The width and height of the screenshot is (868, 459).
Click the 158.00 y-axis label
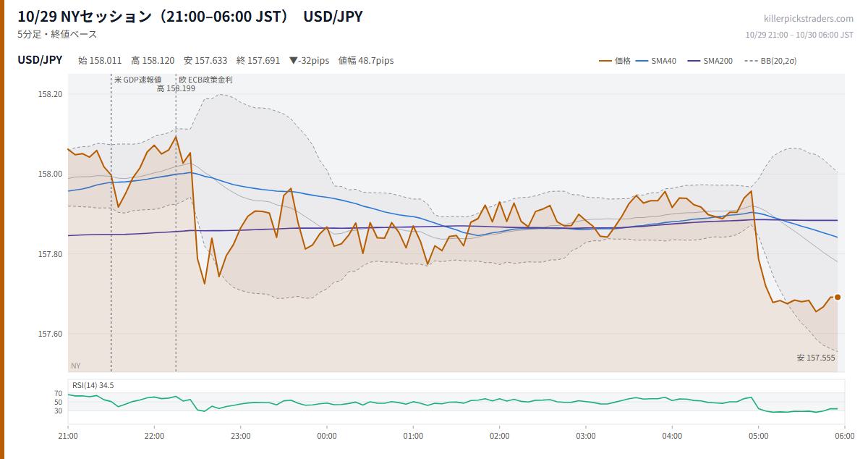tap(51, 174)
